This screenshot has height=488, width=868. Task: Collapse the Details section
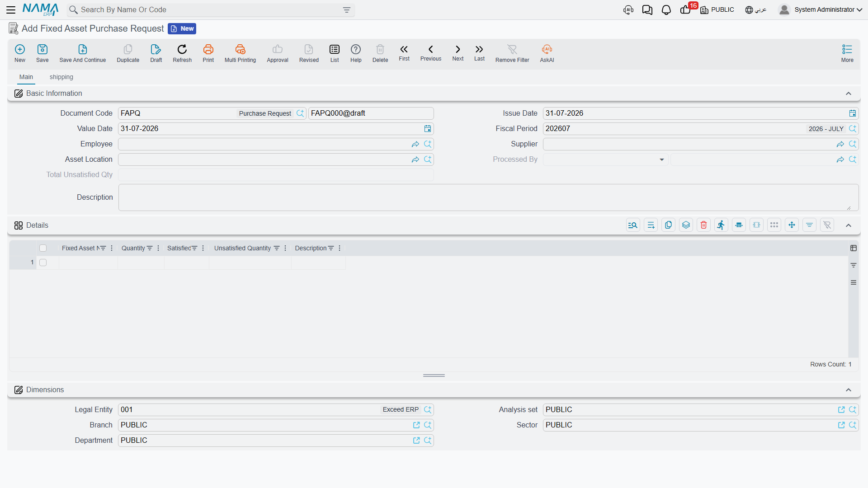(849, 225)
